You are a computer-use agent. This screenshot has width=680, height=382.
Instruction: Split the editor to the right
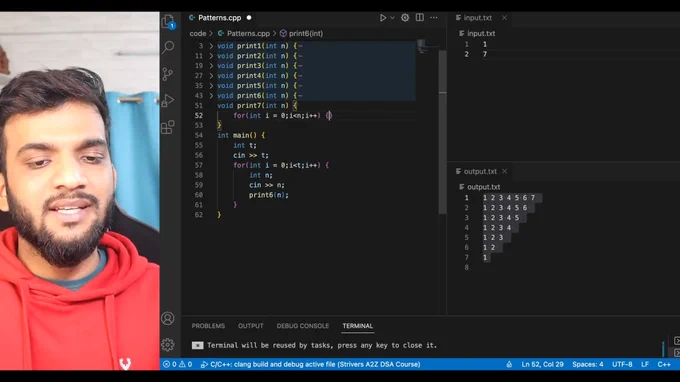(420, 18)
